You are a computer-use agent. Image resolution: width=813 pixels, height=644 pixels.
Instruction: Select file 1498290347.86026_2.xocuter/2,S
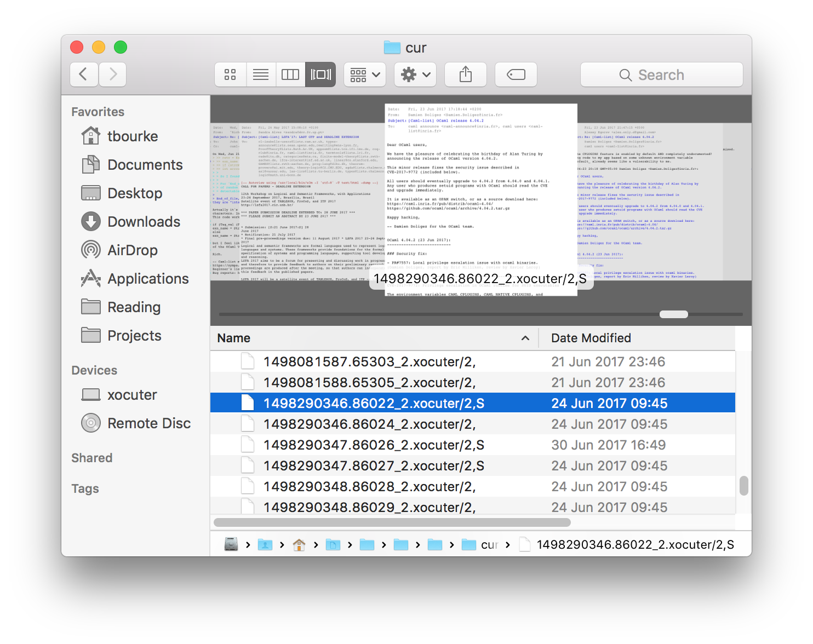[x=473, y=445]
